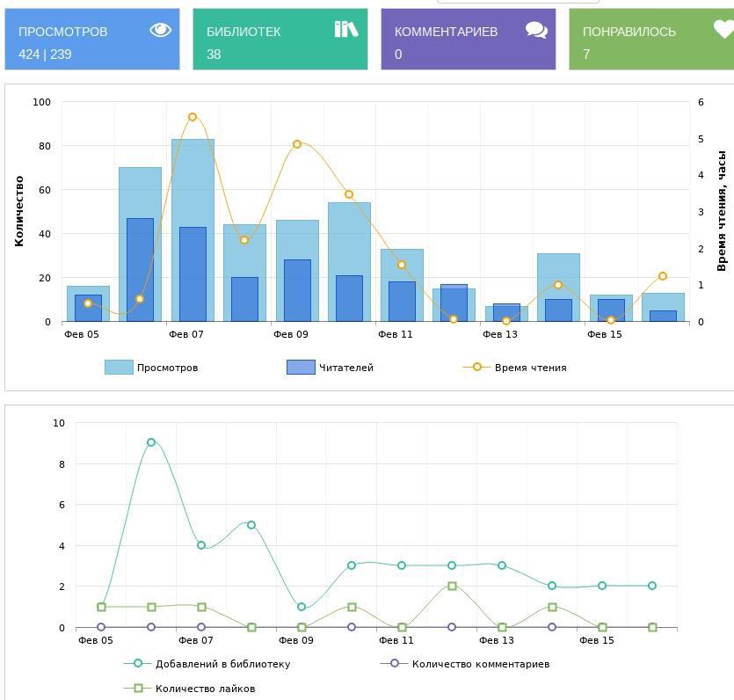The height and width of the screenshot is (700, 734).
Task: Open the Просмотров statistics card
Action: point(92,40)
